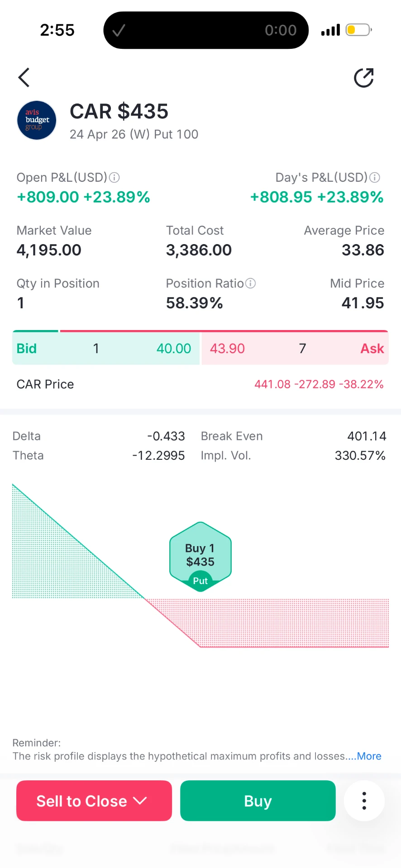Image resolution: width=401 pixels, height=868 pixels.
Task: Tap the Buy 1 $435 Put hexagon marker
Action: click(200, 557)
